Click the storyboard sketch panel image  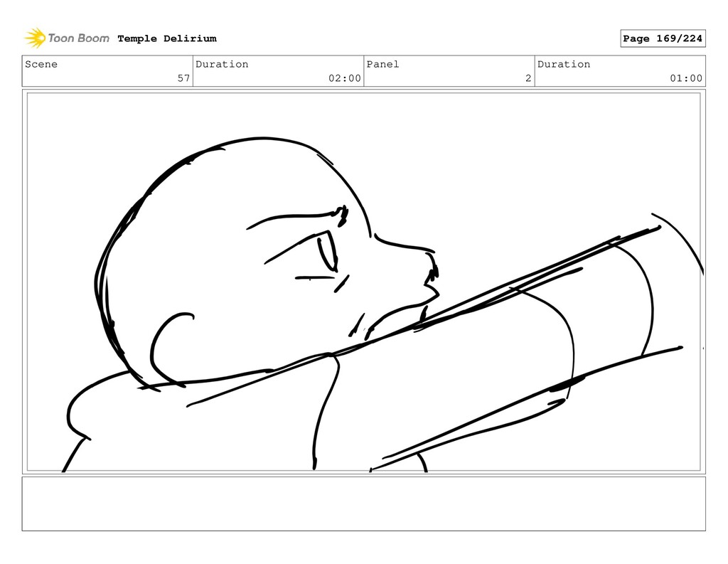click(x=363, y=282)
